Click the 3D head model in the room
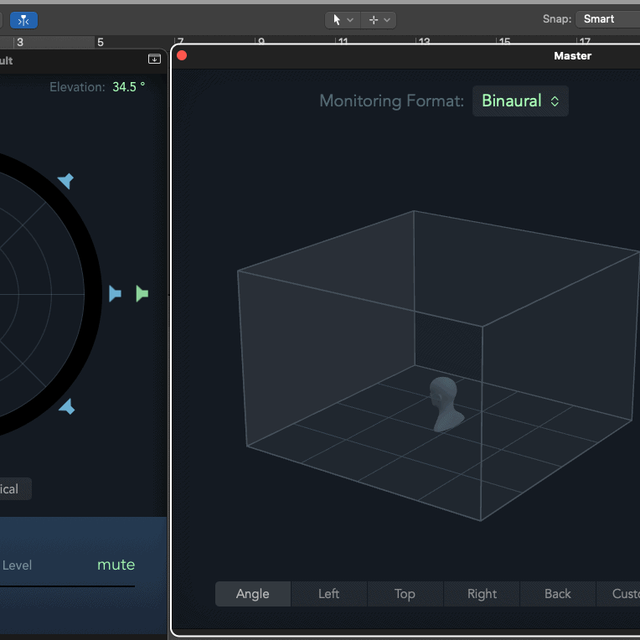Image resolution: width=640 pixels, height=640 pixels. 446,404
